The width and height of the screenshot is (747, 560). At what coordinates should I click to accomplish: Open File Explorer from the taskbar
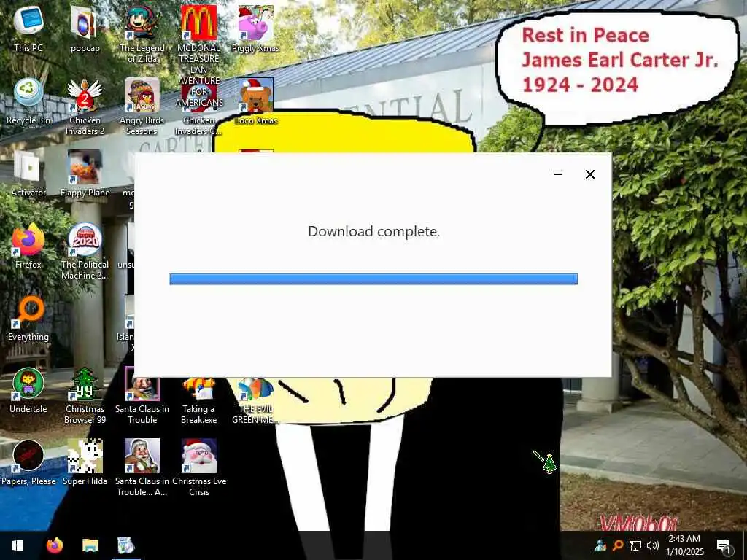pyautogui.click(x=90, y=545)
